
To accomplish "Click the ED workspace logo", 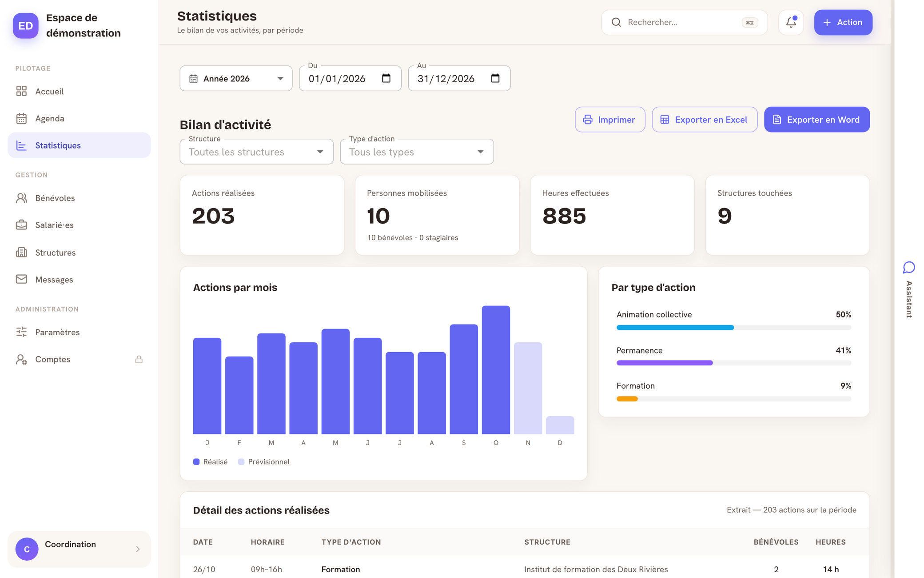I will click(x=25, y=25).
